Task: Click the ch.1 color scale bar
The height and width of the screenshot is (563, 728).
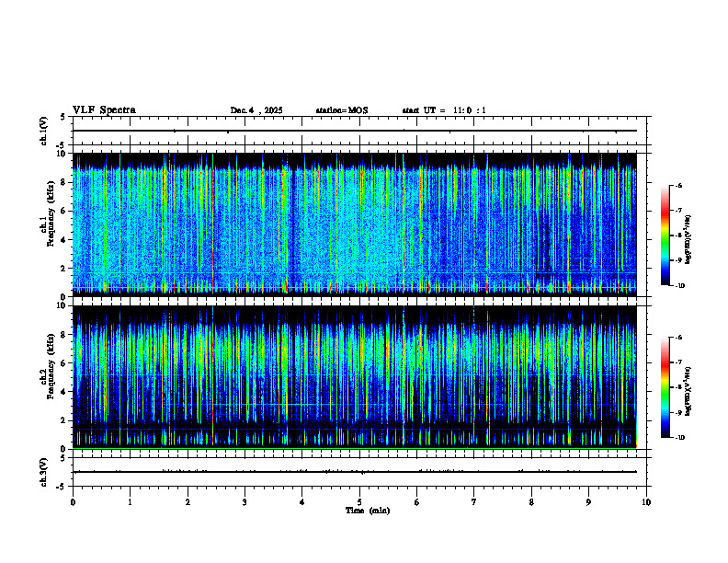Action: click(x=665, y=236)
